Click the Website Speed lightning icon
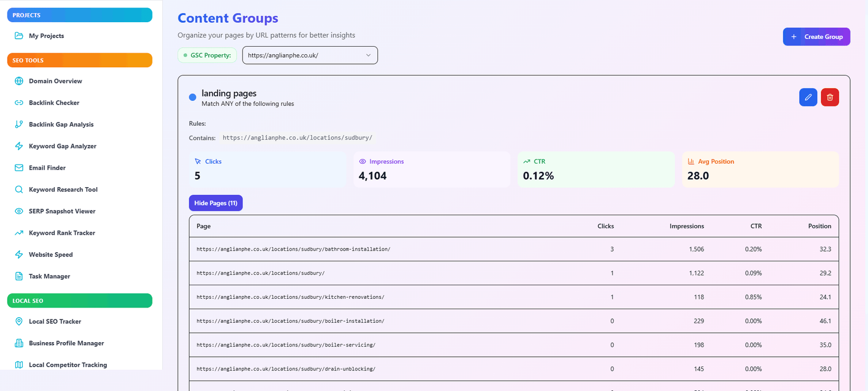Viewport: 868px width, 391px height. [x=19, y=254]
